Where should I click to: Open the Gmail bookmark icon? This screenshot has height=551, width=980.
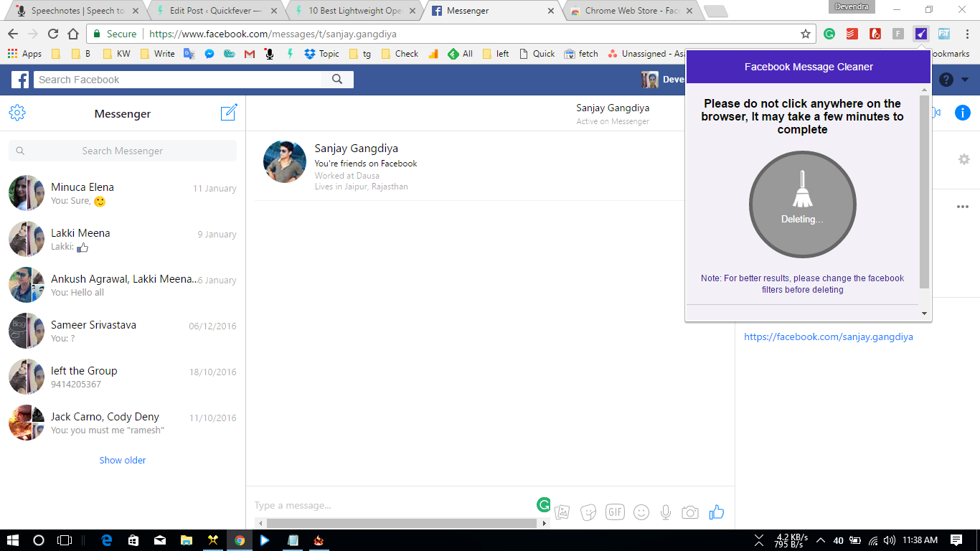tap(250, 53)
